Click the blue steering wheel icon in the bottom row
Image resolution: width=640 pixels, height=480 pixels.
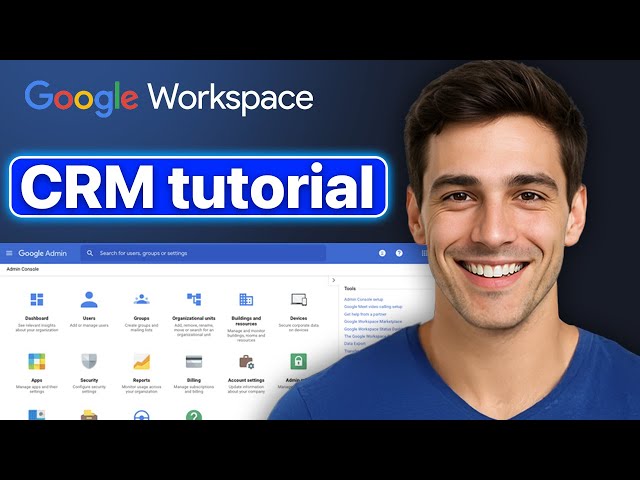(x=141, y=415)
